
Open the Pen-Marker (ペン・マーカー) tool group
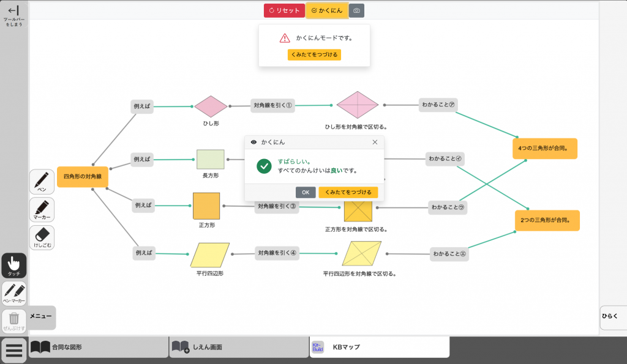coord(14,293)
